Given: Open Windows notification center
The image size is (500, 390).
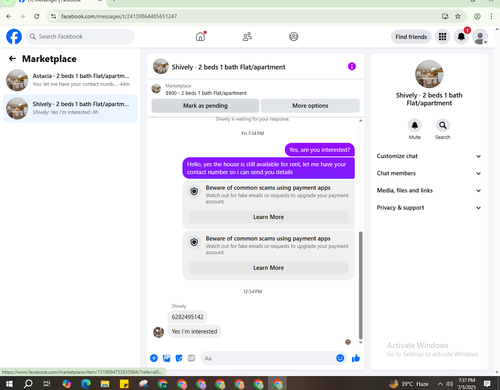Looking at the screenshot, I should pos(487,384).
